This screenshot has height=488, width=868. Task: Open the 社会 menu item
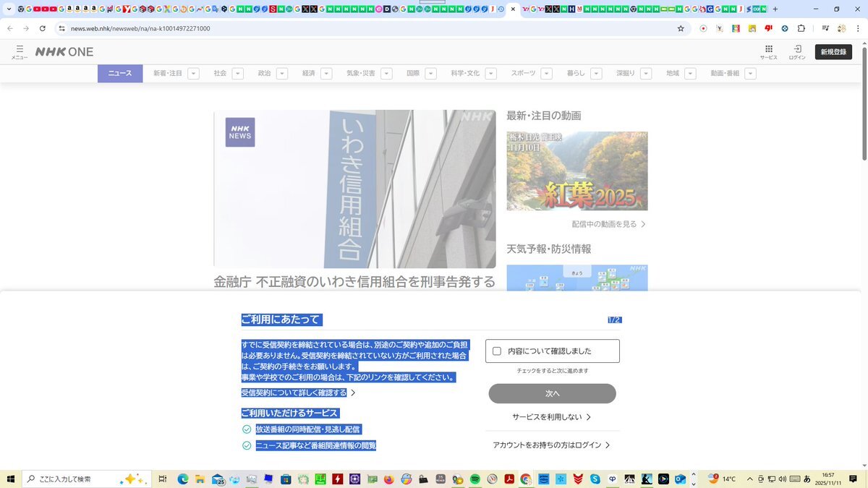pyautogui.click(x=220, y=73)
